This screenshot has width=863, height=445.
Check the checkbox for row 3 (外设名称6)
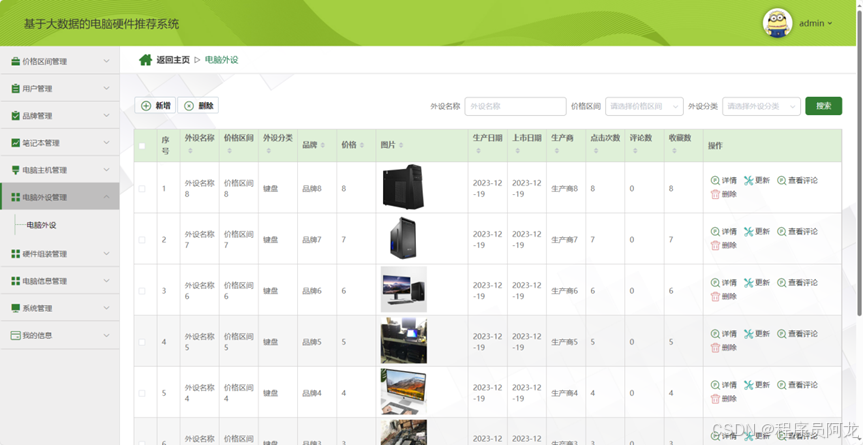[142, 291]
